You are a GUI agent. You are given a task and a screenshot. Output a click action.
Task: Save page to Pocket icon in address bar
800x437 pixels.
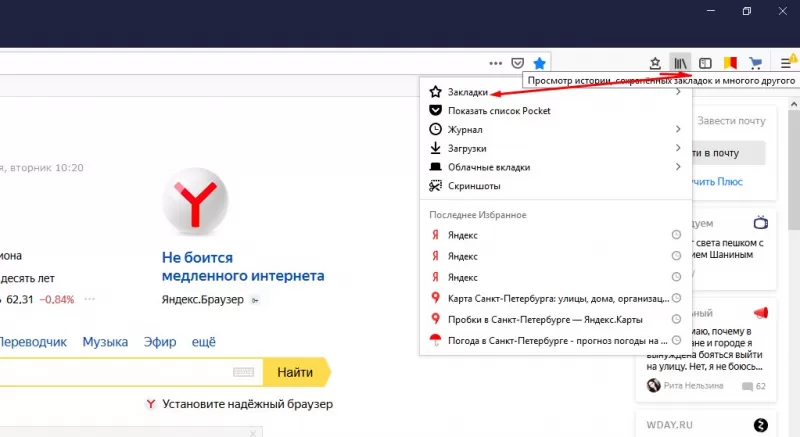click(x=517, y=63)
